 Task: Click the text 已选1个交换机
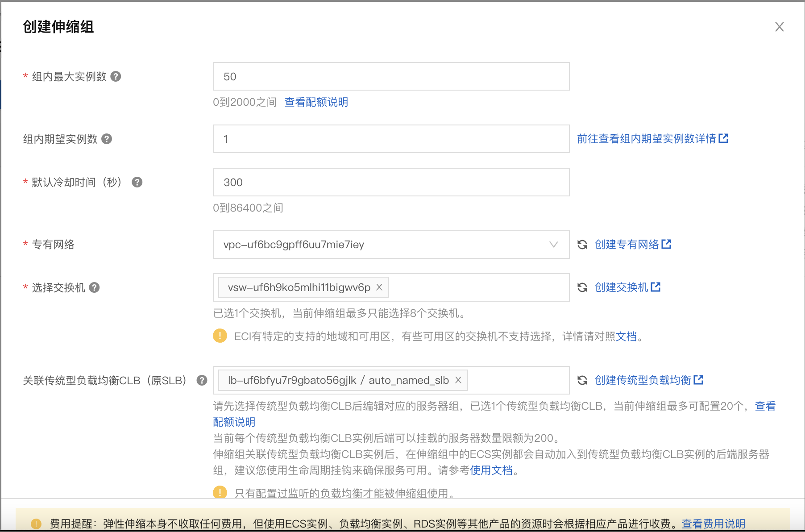pyautogui.click(x=248, y=313)
